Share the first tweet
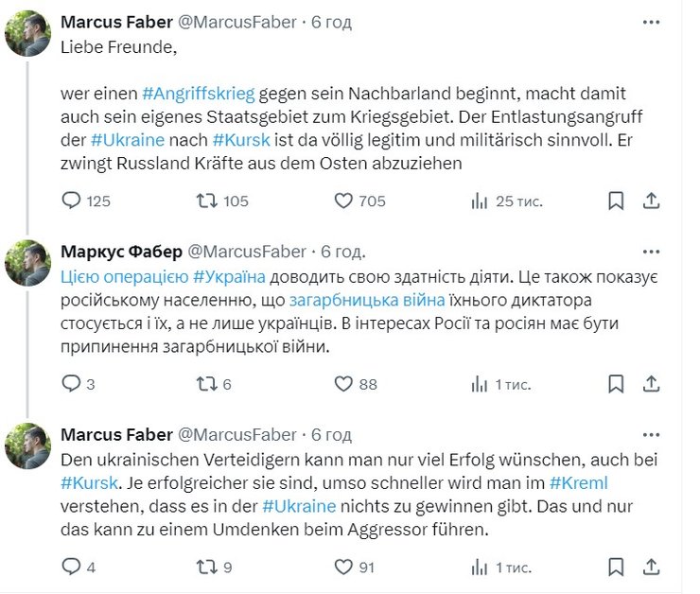700x594 pixels. 651,201
